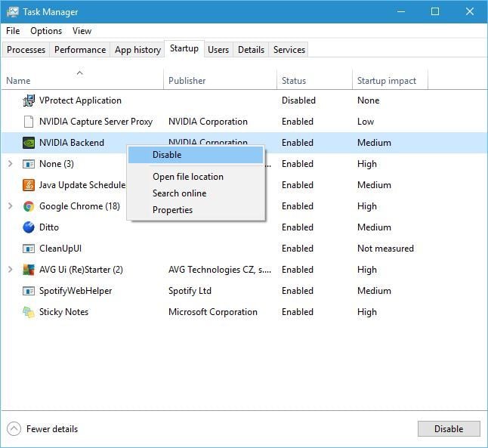Image resolution: width=488 pixels, height=448 pixels.
Task: Select the Ditto row name
Action: pyautogui.click(x=49, y=227)
